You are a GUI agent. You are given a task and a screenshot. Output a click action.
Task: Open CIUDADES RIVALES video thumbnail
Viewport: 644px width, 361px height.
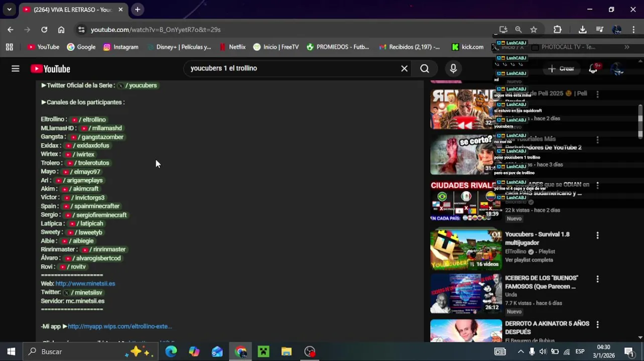pos(466,202)
